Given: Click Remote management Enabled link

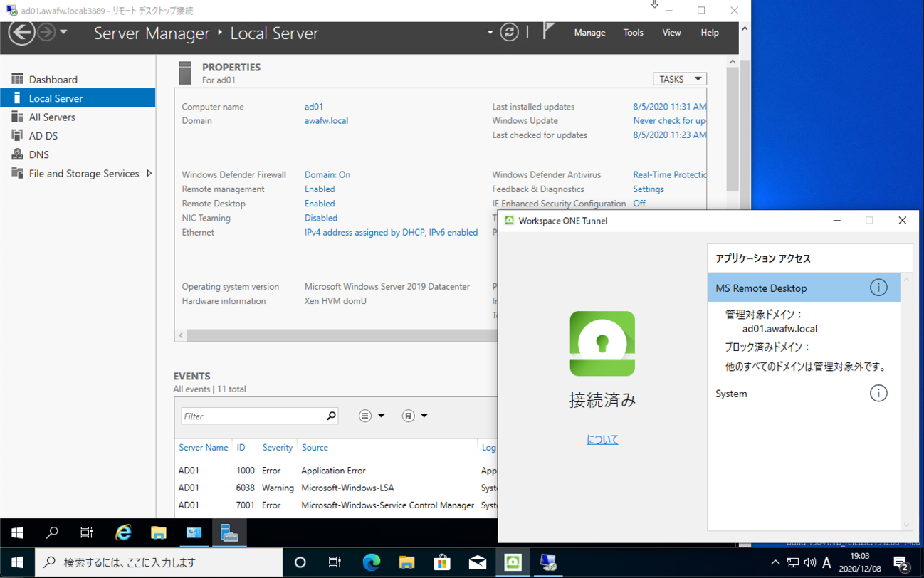Looking at the screenshot, I should click(x=320, y=189).
